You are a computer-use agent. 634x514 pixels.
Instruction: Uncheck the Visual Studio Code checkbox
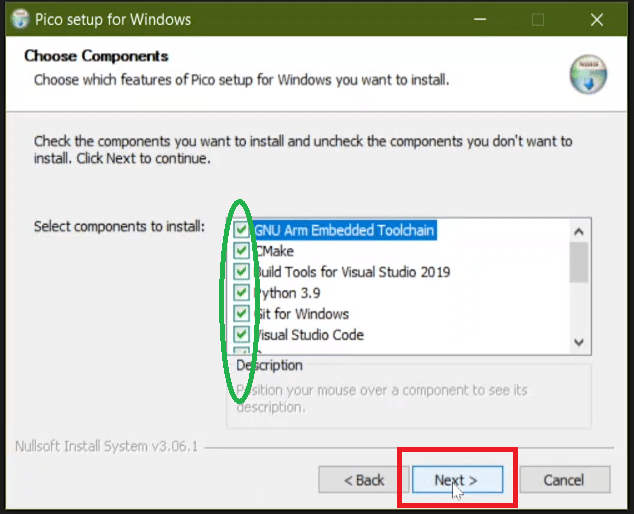tap(241, 334)
